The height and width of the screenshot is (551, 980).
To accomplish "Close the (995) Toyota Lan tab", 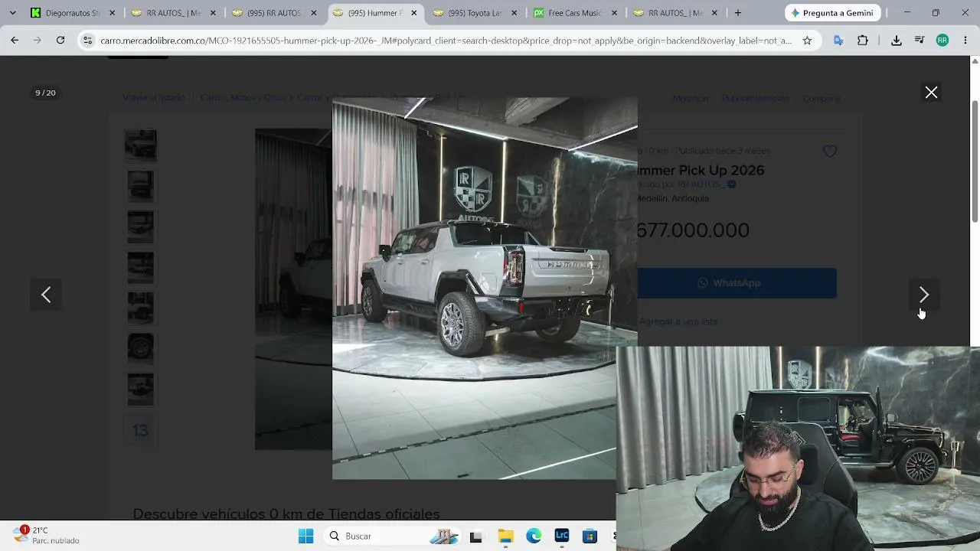I will (x=514, y=13).
